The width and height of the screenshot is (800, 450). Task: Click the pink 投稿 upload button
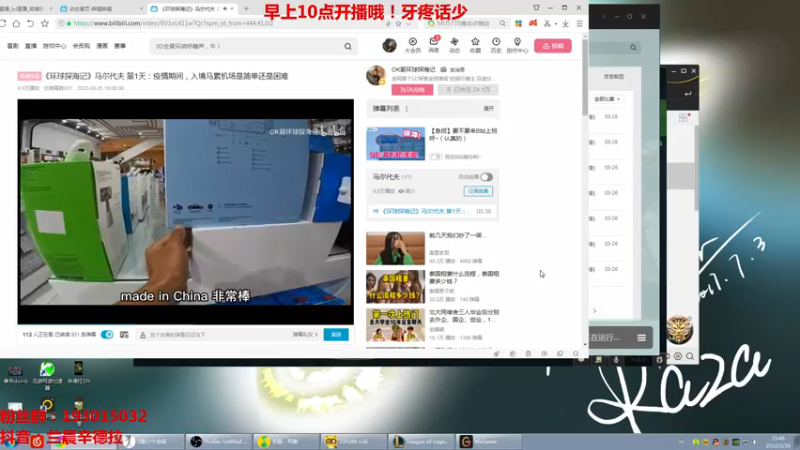coord(553,46)
